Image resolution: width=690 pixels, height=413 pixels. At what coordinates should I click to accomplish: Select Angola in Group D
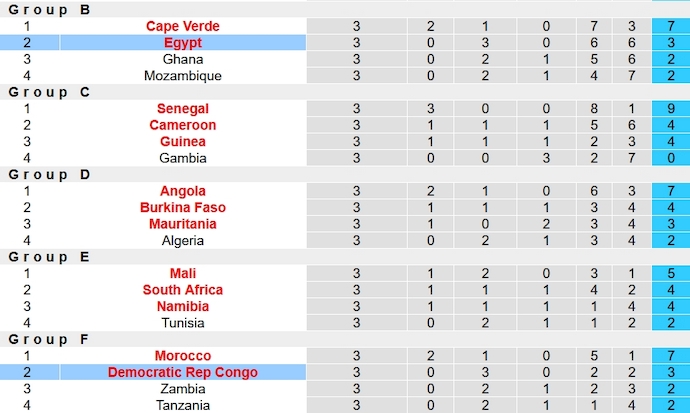click(182, 191)
